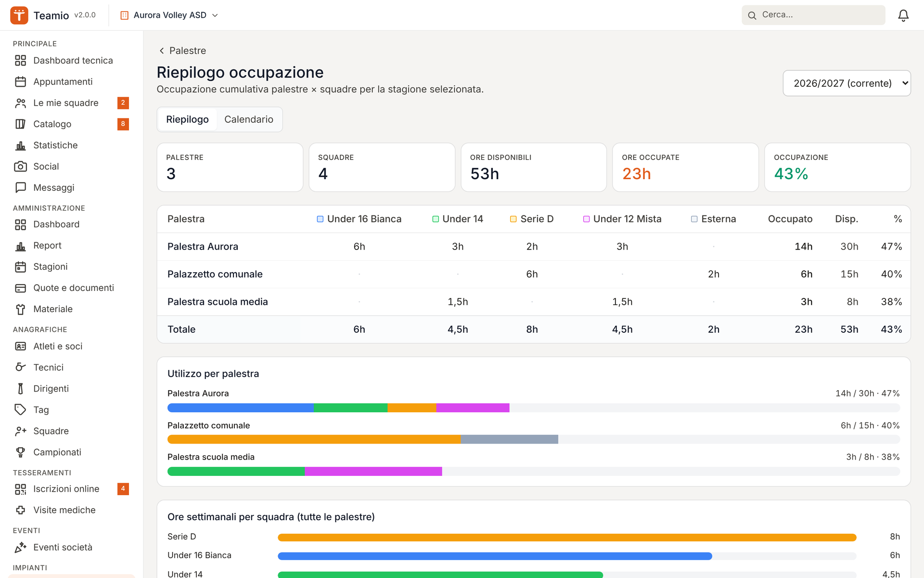This screenshot has height=578, width=924.
Task: Open Messaggi chat bubble icon
Action: coord(20,188)
